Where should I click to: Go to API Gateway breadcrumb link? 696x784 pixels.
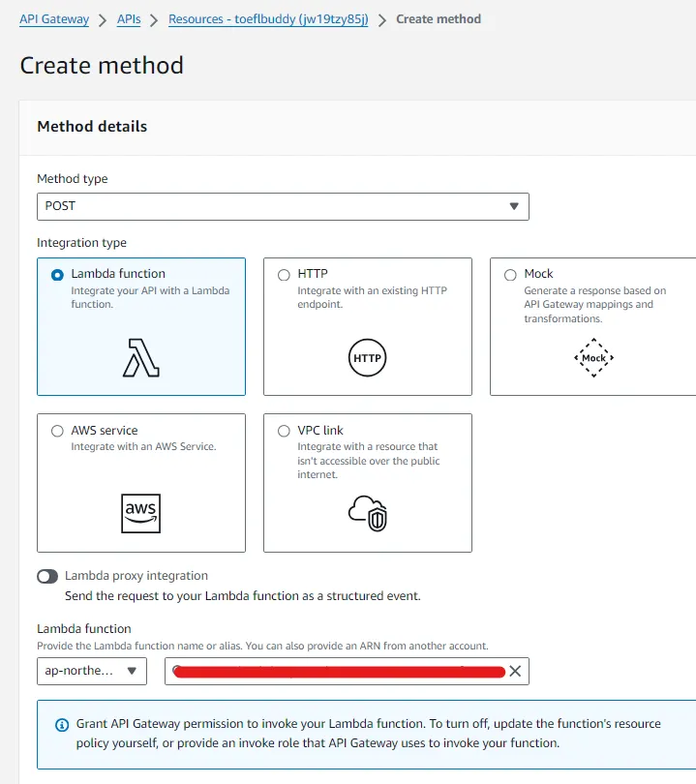click(x=54, y=19)
